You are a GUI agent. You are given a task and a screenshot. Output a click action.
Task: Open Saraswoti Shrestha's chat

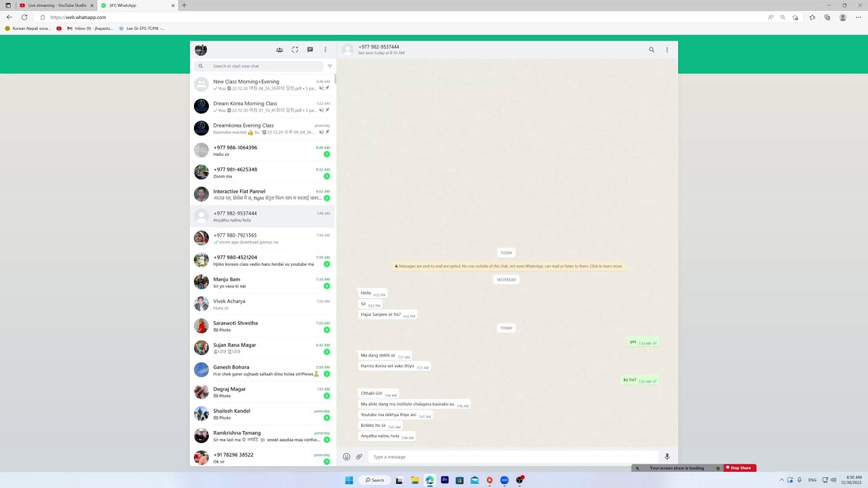(262, 326)
